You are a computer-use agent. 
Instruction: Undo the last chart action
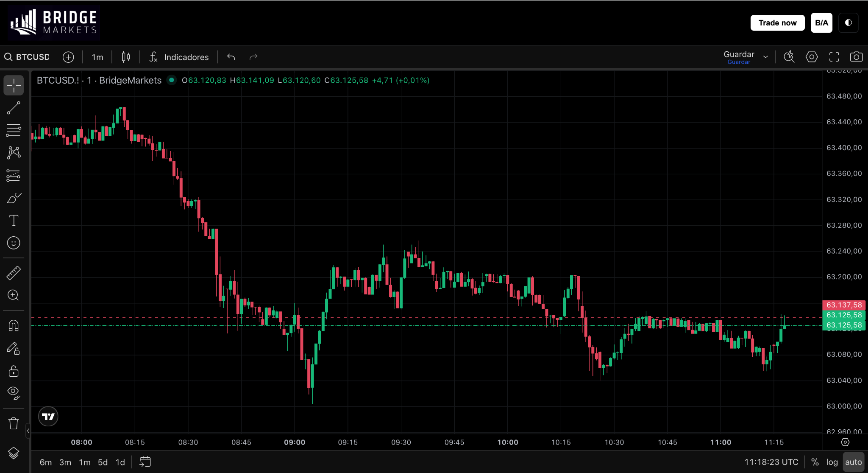tap(231, 57)
